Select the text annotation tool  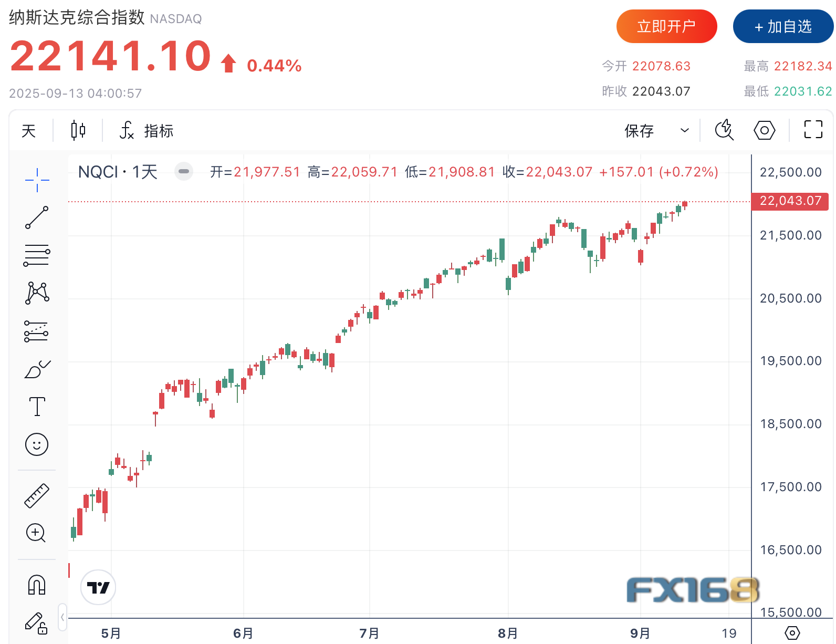click(x=37, y=407)
